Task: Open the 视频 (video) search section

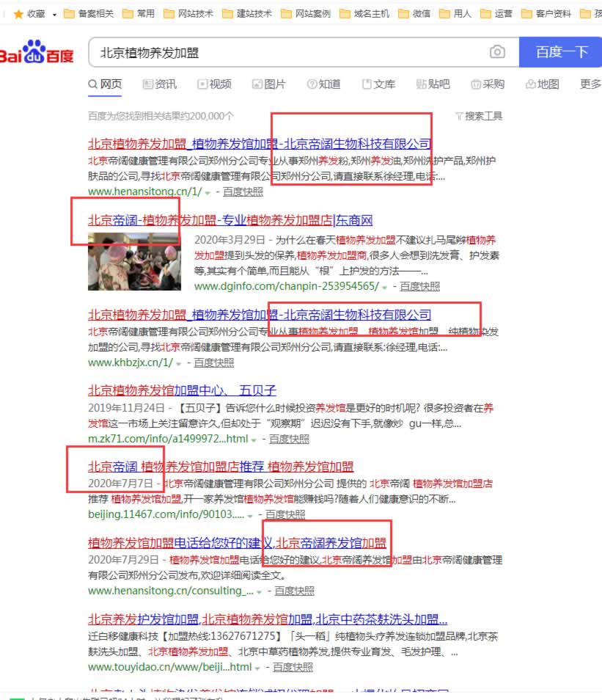Action: pyautogui.click(x=218, y=84)
